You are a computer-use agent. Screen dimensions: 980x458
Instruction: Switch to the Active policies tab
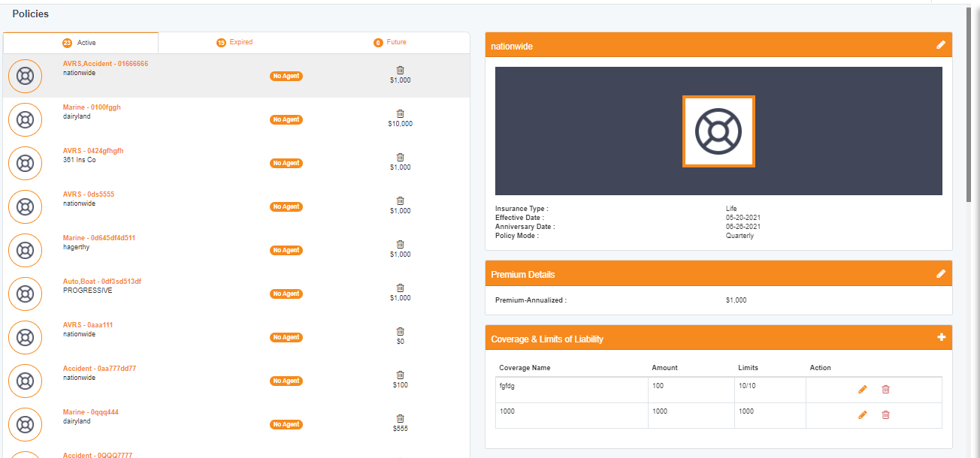coord(80,43)
